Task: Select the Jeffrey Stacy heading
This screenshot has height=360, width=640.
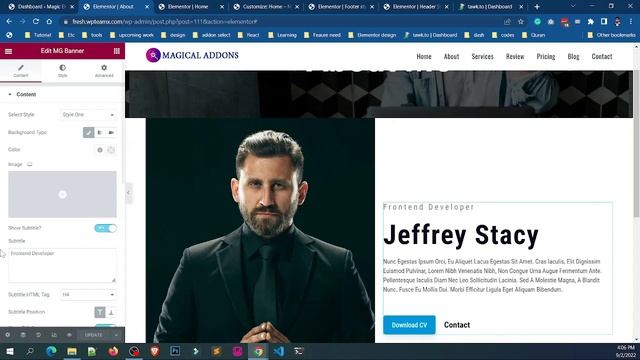Action: pos(461,236)
